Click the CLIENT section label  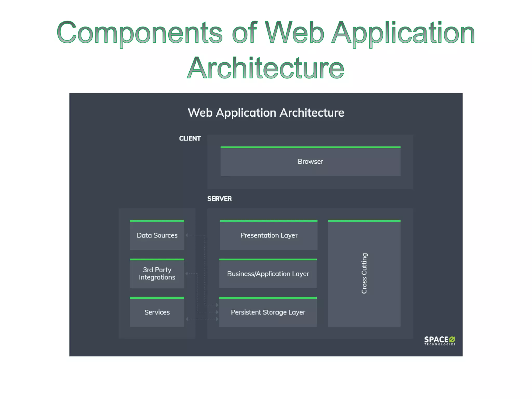[190, 138]
